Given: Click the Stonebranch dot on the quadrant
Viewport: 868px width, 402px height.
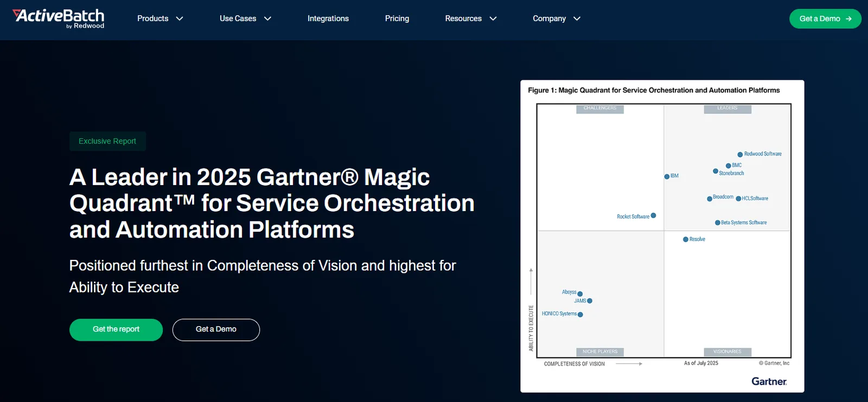Looking at the screenshot, I should [716, 171].
